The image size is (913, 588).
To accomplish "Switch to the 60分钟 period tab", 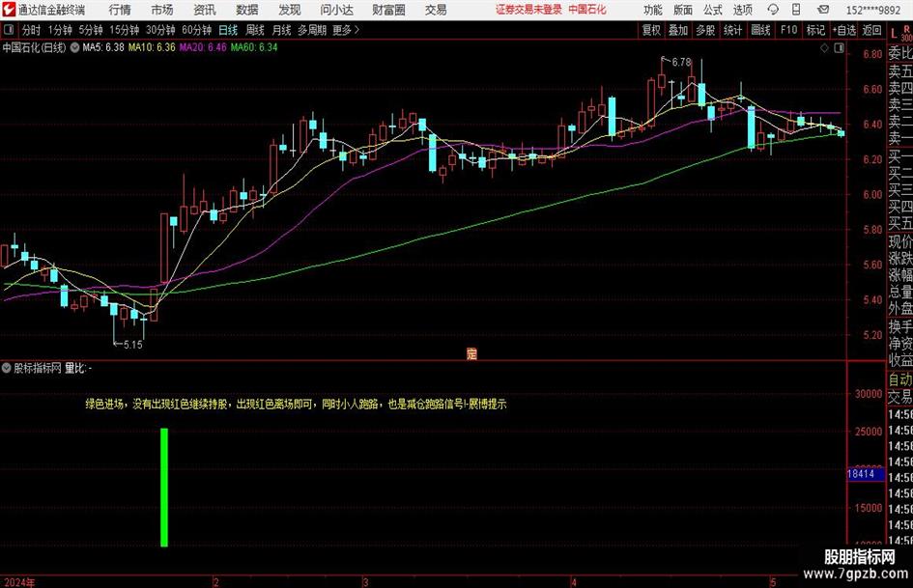I will pyautogui.click(x=197, y=30).
